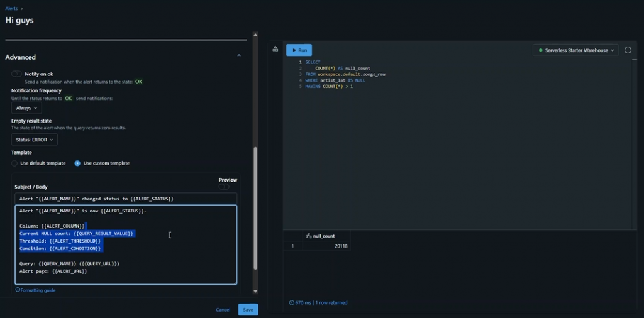Open the Serverless Starter Warehouse selector
Viewport: 644px width, 318px height.
pyautogui.click(x=575, y=50)
